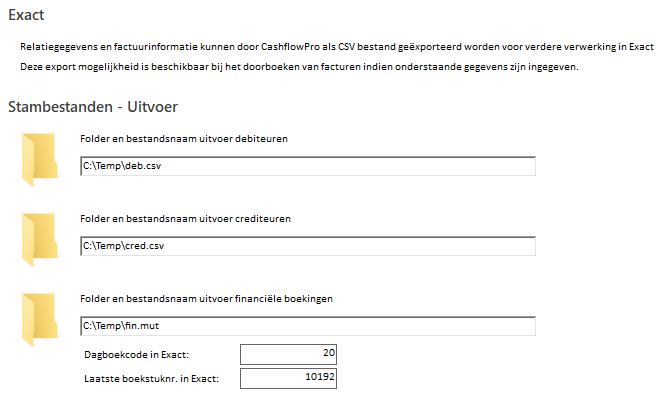Image resolution: width=663 pixels, height=415 pixels.
Task: Click the sentence starting 'Deze export mogelijkheid'
Action: pos(299,67)
